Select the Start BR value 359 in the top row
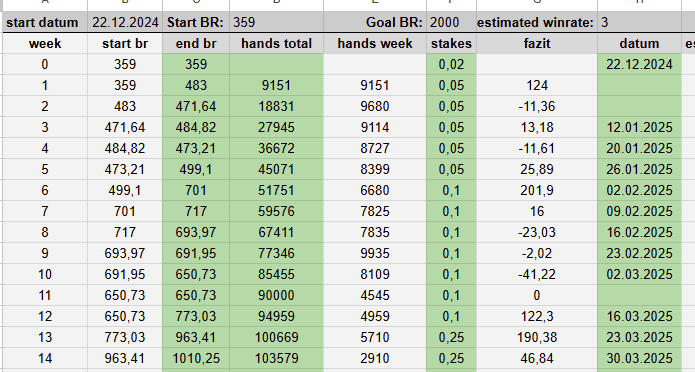 point(277,22)
